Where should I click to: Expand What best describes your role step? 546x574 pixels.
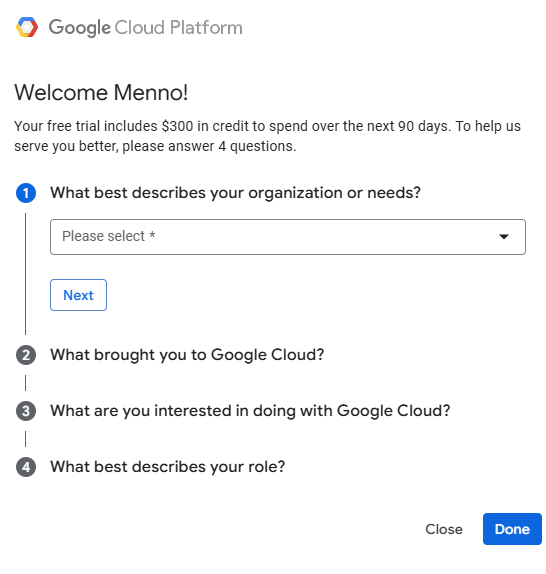tap(168, 467)
